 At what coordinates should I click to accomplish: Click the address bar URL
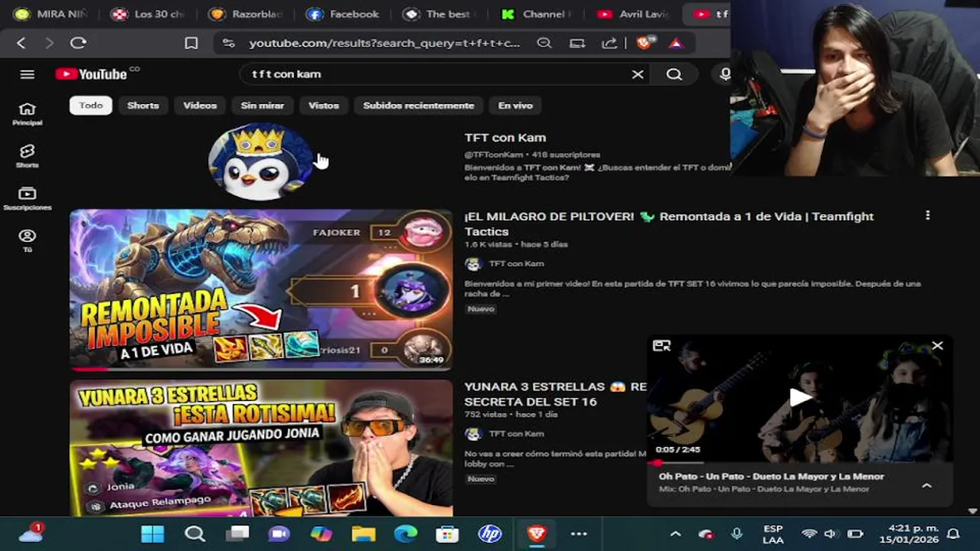(384, 44)
